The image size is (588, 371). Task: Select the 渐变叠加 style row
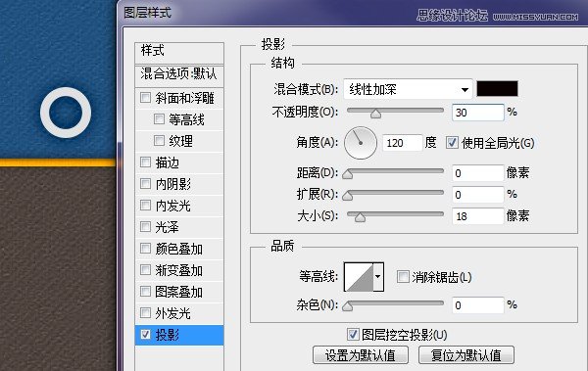click(x=179, y=270)
